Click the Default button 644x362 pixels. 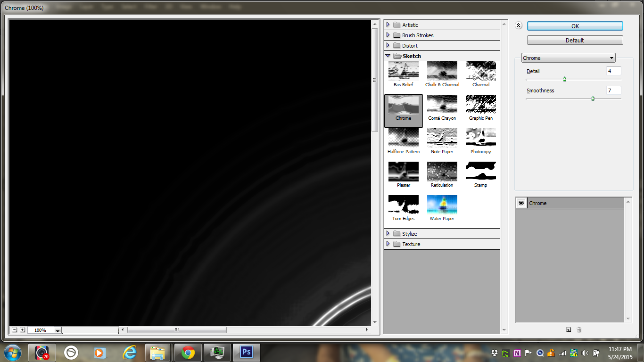(x=575, y=41)
